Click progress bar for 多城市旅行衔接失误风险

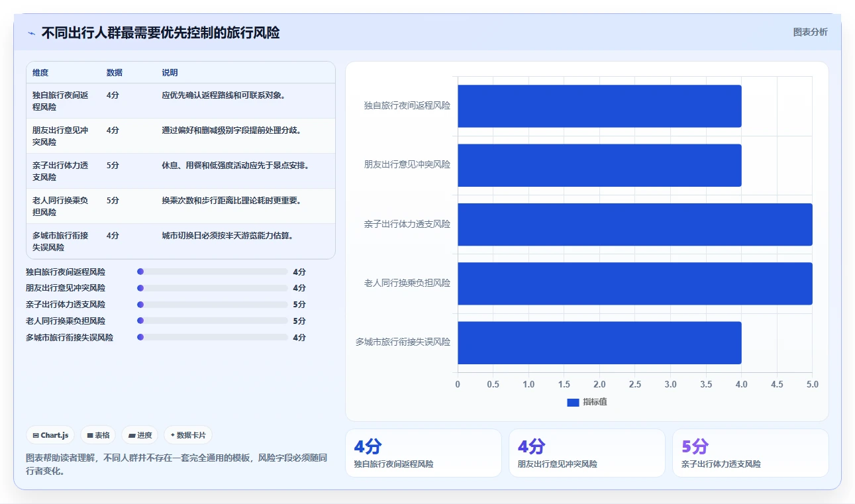tap(212, 337)
